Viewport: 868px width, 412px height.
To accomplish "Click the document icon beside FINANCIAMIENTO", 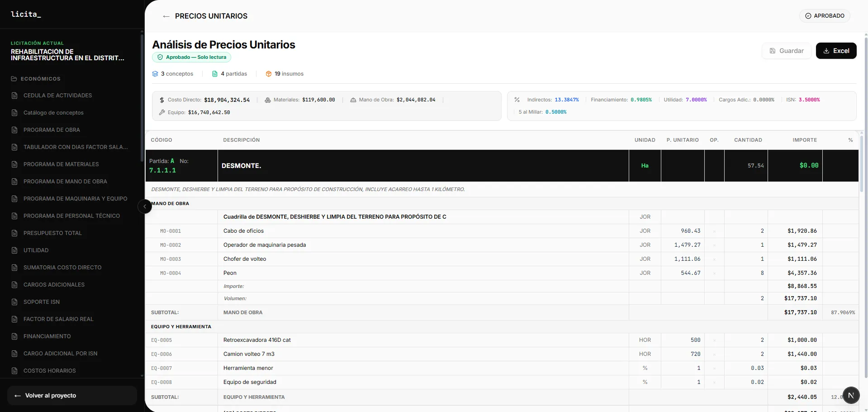I will [14, 336].
